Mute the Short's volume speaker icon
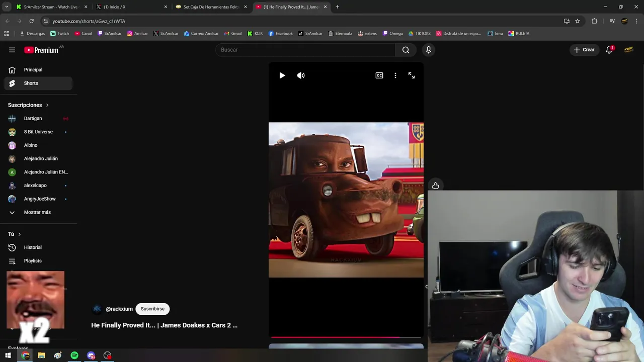 [x=301, y=75]
